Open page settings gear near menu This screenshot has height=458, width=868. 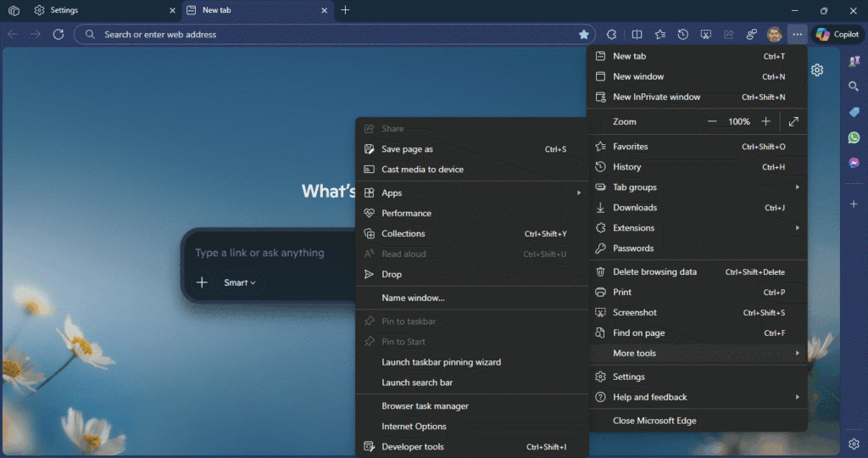click(x=817, y=70)
